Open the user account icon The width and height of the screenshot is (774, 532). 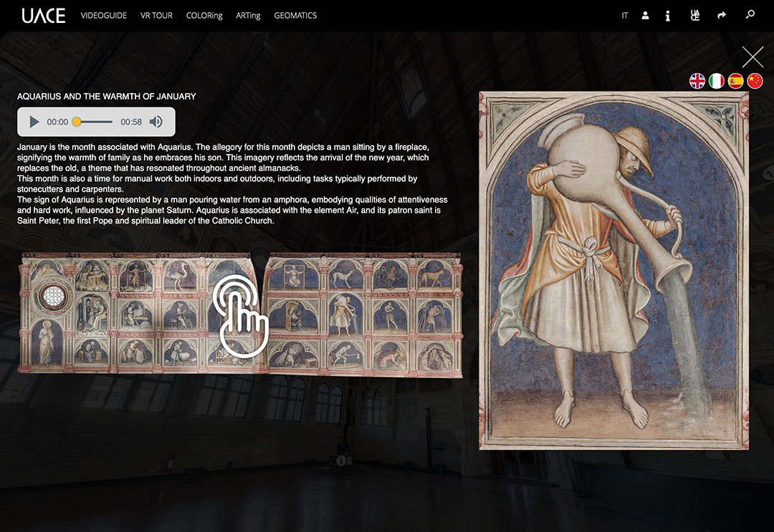[x=645, y=15]
